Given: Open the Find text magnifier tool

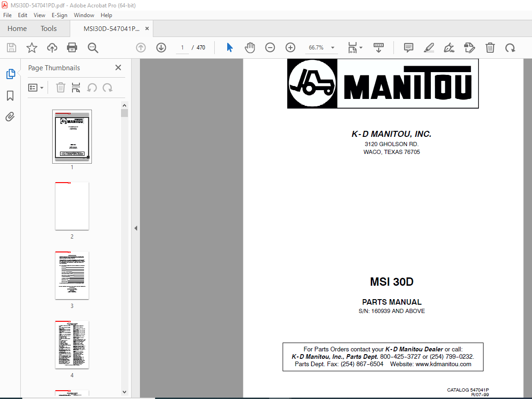Looking at the screenshot, I should (93, 48).
